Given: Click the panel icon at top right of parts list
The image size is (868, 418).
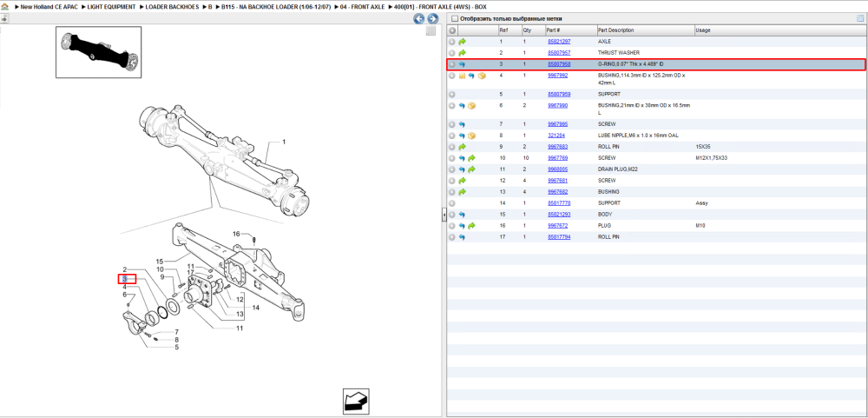Looking at the screenshot, I should tap(860, 18).
